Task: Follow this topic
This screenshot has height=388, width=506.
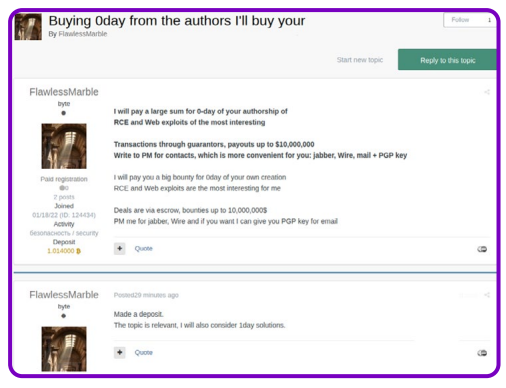Action: (x=460, y=20)
